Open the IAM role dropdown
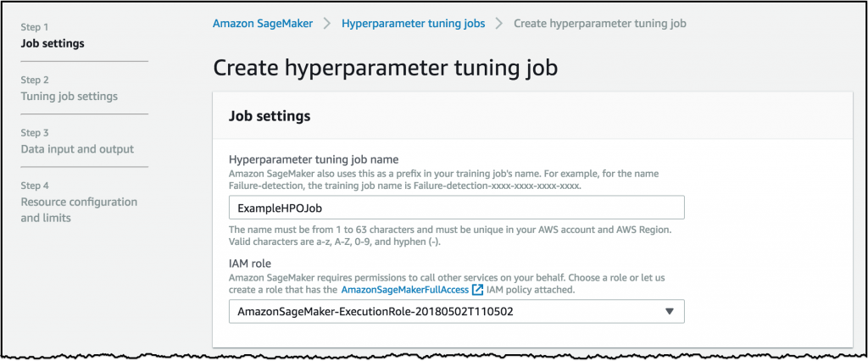The height and width of the screenshot is (361, 868). [456, 312]
